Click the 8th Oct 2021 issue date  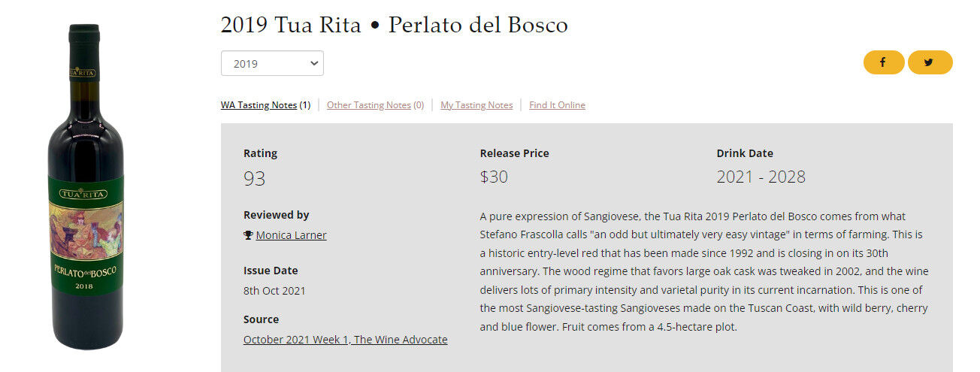274,291
